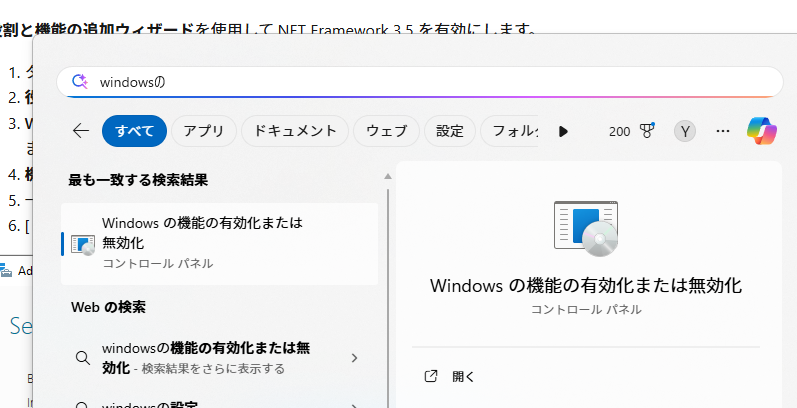Screen dimensions: 797x408
Task: Click the large Windows features icon in preview
Action: click(586, 228)
